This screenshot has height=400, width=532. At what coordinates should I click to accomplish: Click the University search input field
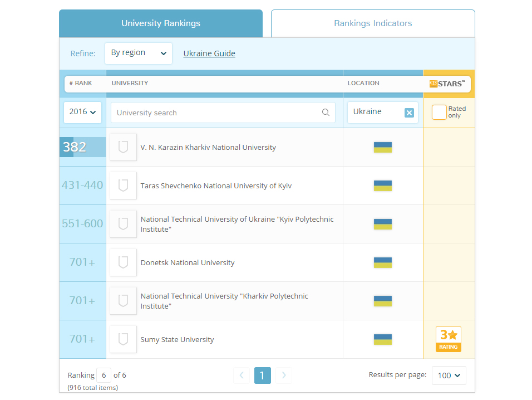click(223, 113)
